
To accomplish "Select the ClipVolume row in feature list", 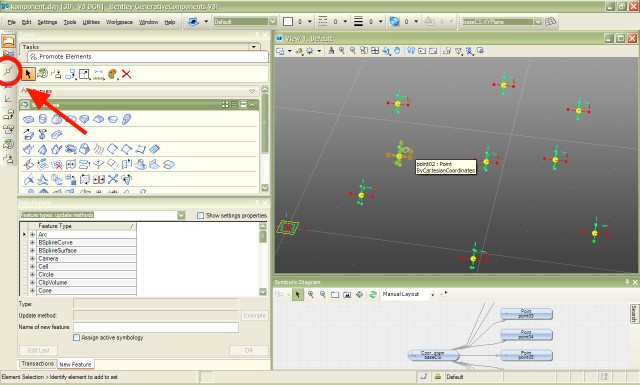I will 87,283.
